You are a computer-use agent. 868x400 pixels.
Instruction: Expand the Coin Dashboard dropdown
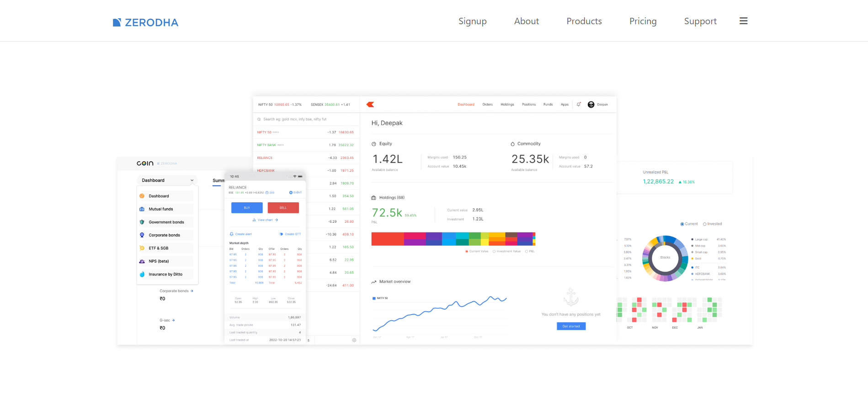click(167, 180)
